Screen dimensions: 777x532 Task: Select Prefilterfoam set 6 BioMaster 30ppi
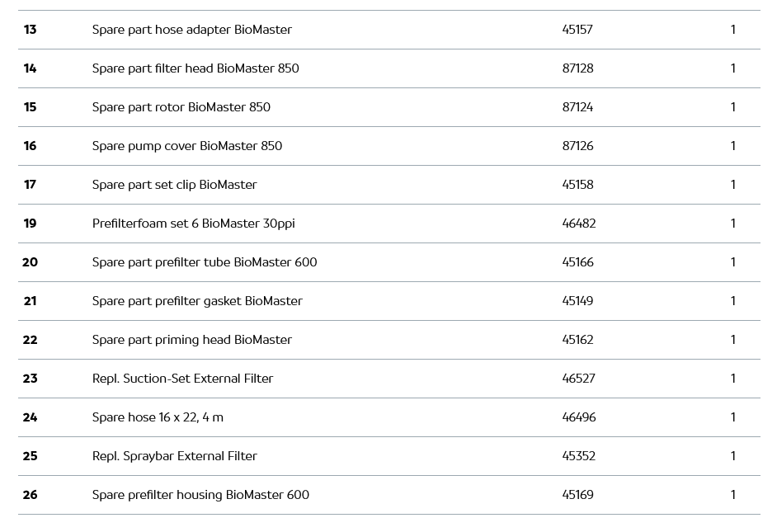point(193,224)
